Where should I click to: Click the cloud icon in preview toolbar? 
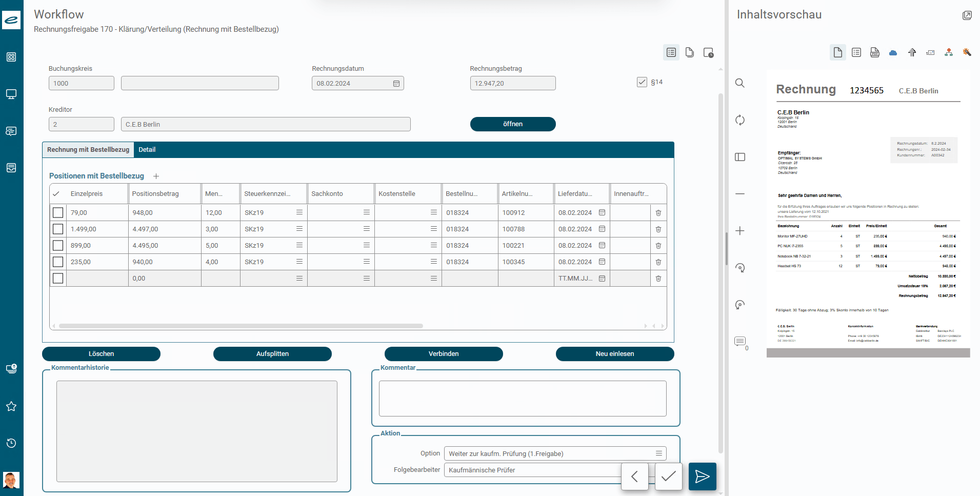click(893, 52)
